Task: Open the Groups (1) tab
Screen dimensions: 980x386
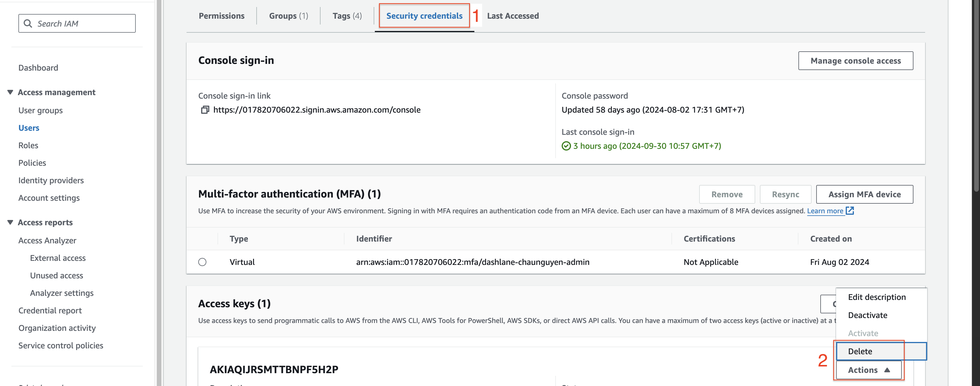Action: click(x=288, y=16)
